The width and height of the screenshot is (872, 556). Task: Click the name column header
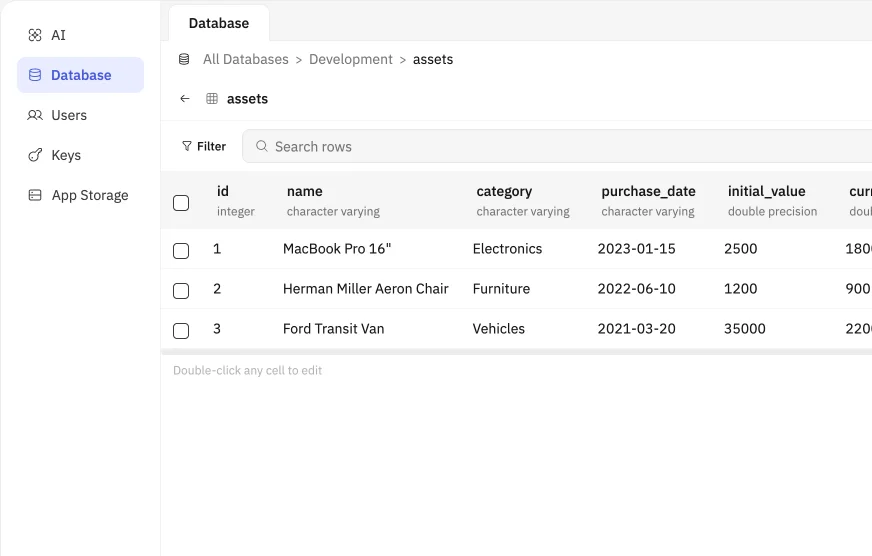pyautogui.click(x=333, y=201)
